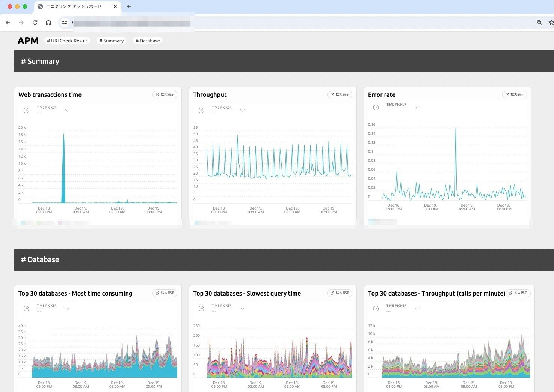Enlarge the Throughput (calls per minute) chart
This screenshot has height=392, width=554.
point(518,293)
